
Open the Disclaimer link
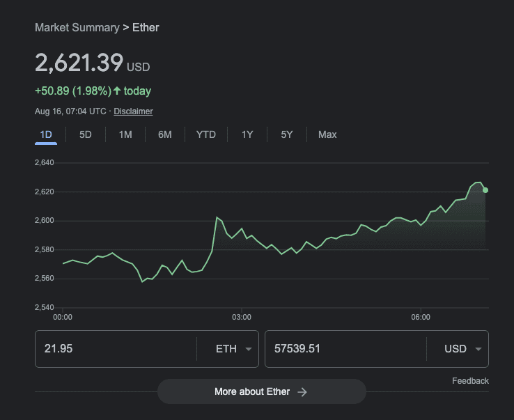[133, 111]
